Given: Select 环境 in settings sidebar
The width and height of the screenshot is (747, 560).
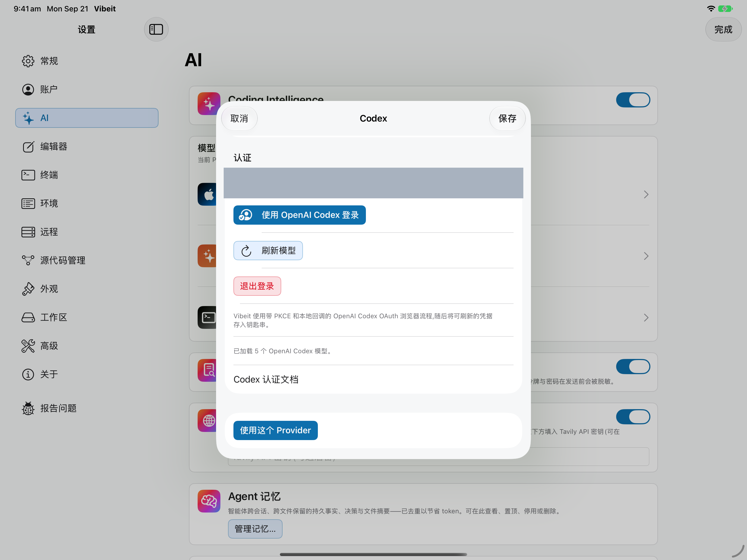Looking at the screenshot, I should [87, 203].
